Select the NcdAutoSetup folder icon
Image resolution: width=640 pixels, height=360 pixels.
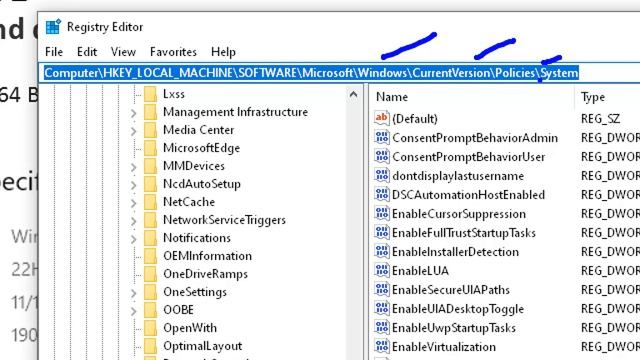[150, 184]
